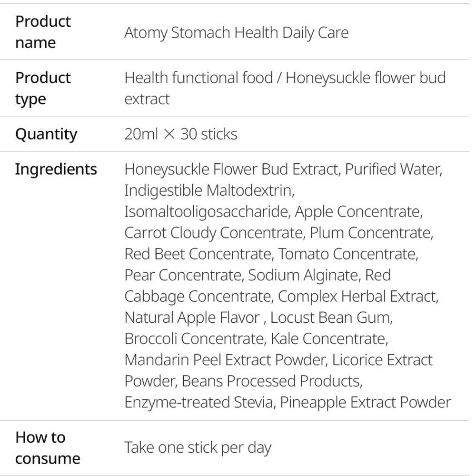This screenshot has height=476, width=476.
Task: Click the 'Quantity' row label
Action: (46, 134)
